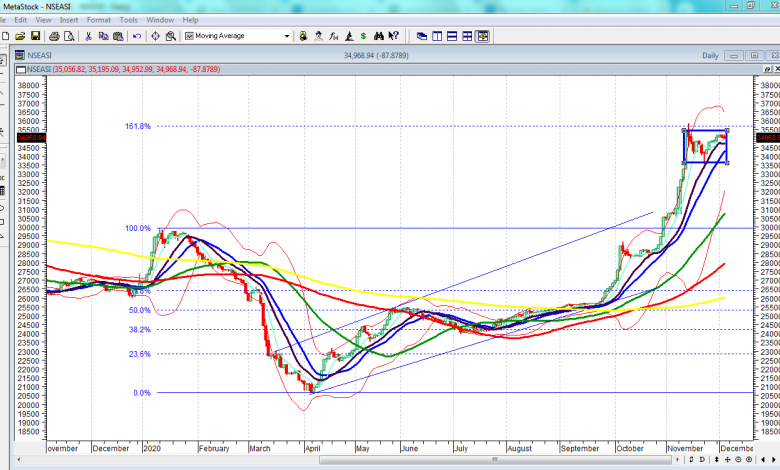The width and height of the screenshot is (780, 470).
Task: Open the Format menu
Action: coord(99,19)
